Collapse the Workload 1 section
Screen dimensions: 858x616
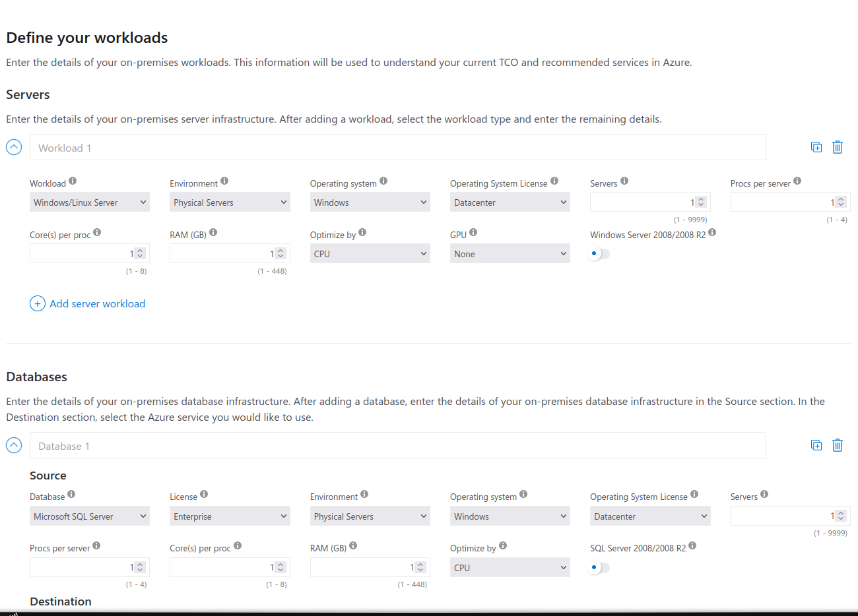click(x=14, y=147)
